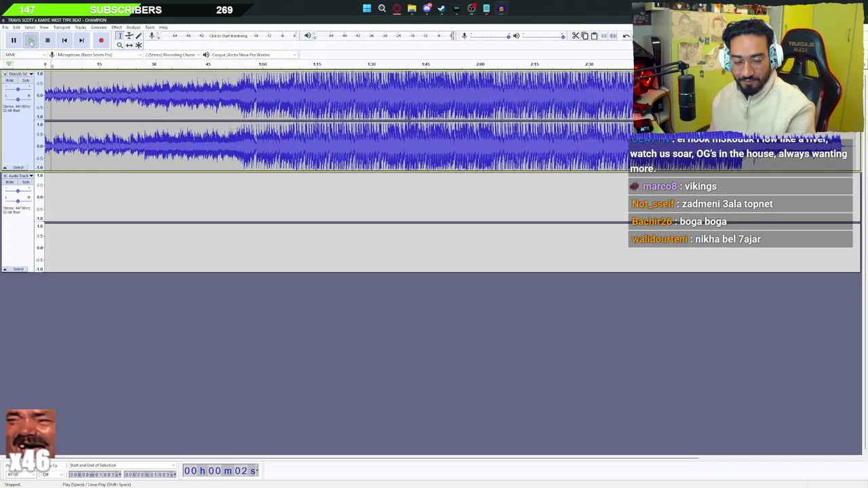The height and width of the screenshot is (488, 868).
Task: Adjust pan slider on TRAVIS SC track
Action: coord(18,99)
